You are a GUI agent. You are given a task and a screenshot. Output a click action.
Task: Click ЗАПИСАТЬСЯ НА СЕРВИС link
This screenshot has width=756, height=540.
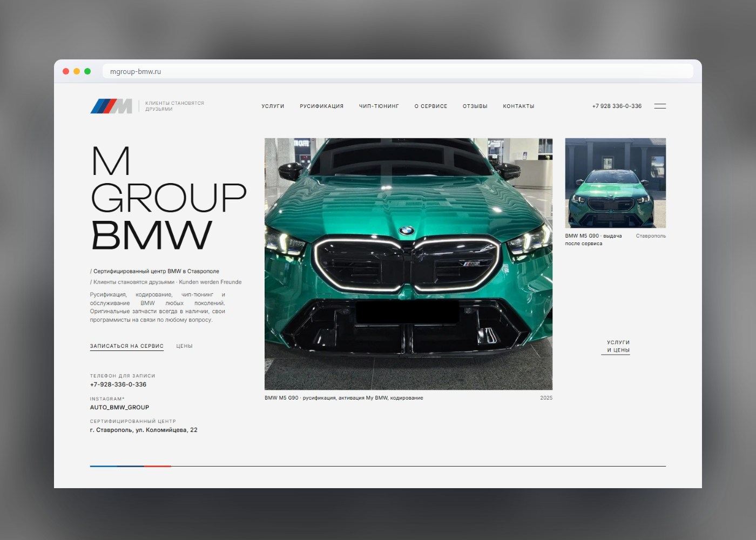pyautogui.click(x=127, y=346)
